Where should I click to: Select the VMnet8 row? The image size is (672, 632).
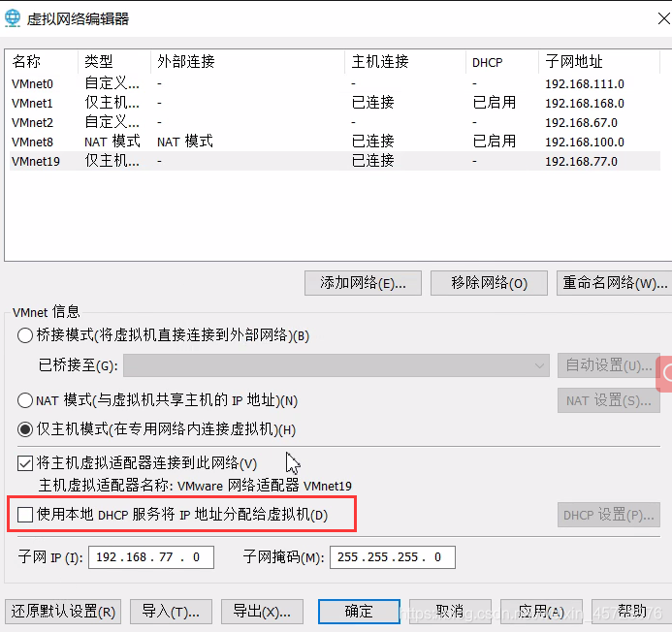coord(335,142)
